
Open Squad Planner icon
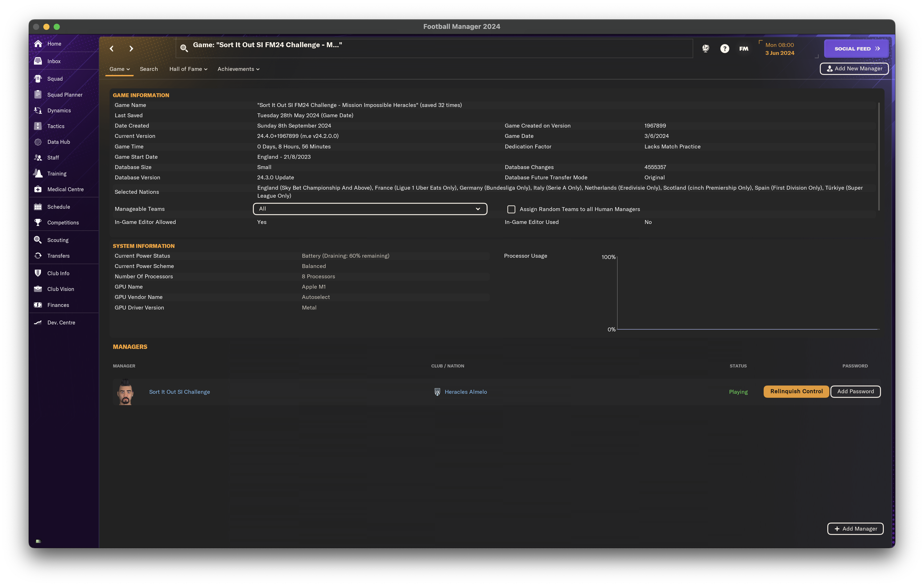pos(38,94)
